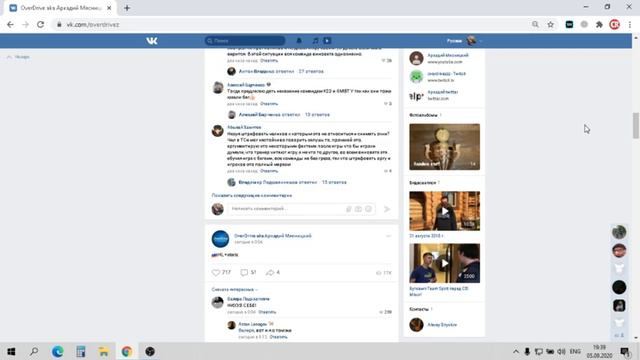Open Windows notification center
The width and height of the screenshot is (640, 360).
625,351
